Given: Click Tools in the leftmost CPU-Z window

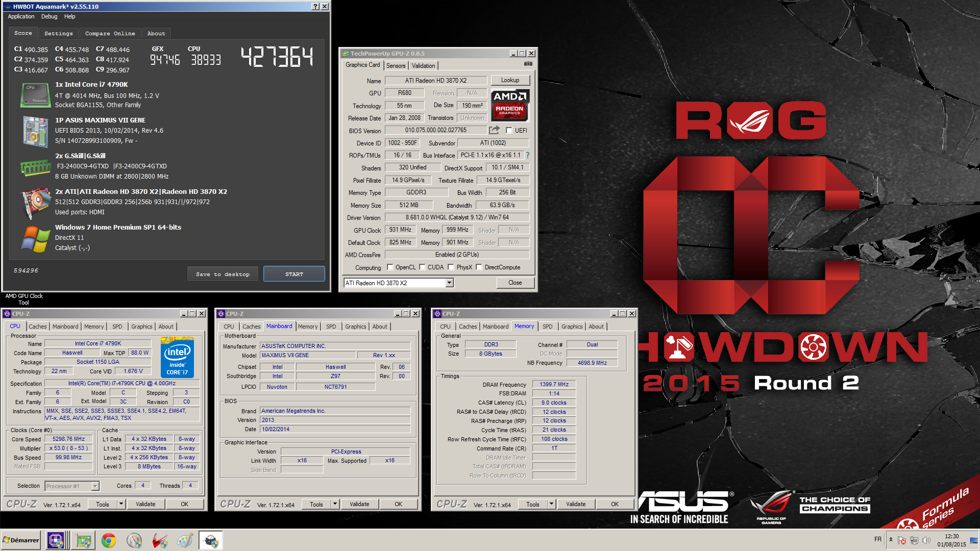Looking at the screenshot, I should pos(103,504).
